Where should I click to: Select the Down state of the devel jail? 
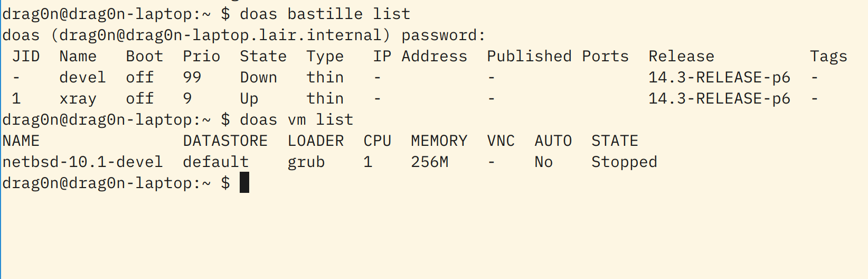pos(258,78)
